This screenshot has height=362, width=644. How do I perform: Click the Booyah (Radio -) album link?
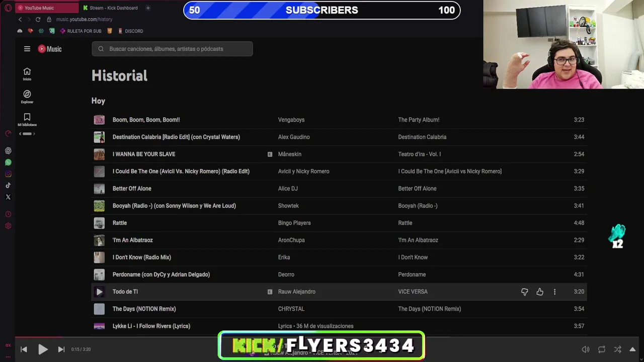418,206
